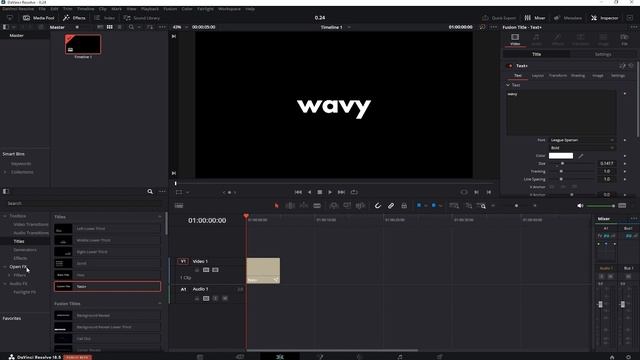640x360 pixels.
Task: Open the Media Pool panel
Action: pos(38,18)
